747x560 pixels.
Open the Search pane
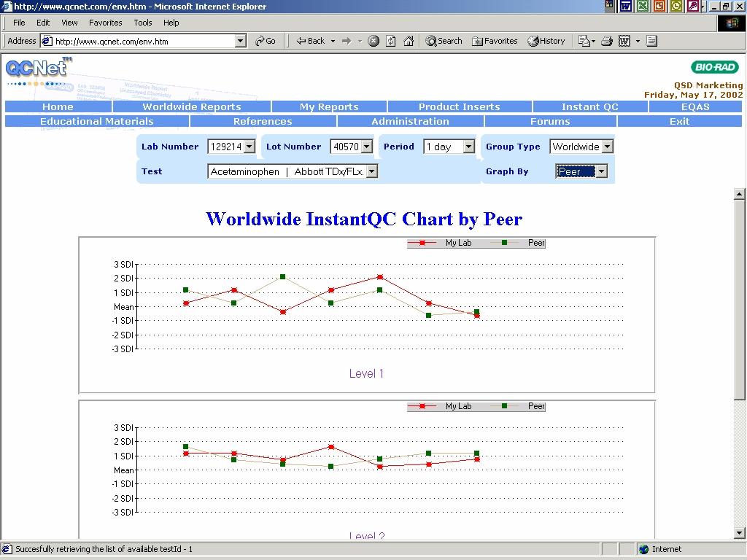[x=444, y=41]
